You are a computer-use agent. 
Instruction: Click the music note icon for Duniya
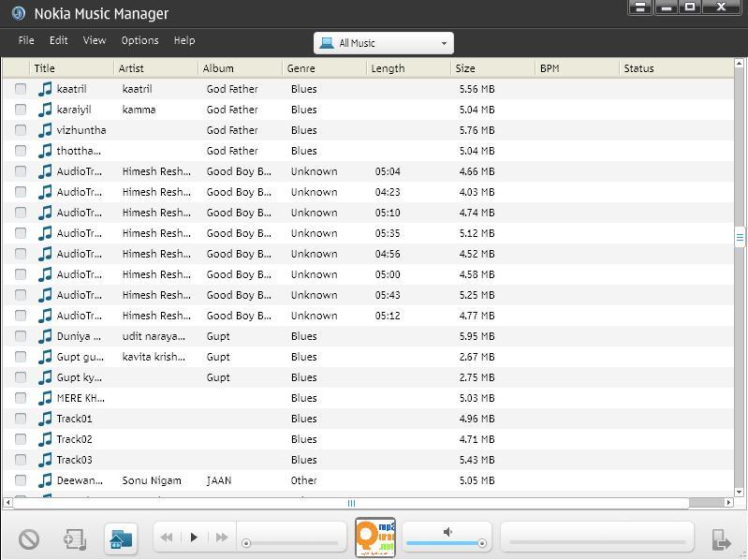[45, 336]
